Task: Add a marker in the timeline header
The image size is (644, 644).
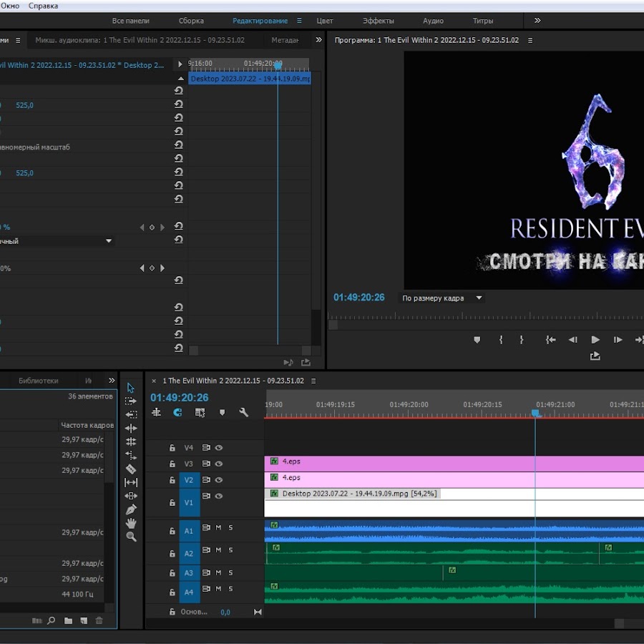Action: click(x=222, y=412)
